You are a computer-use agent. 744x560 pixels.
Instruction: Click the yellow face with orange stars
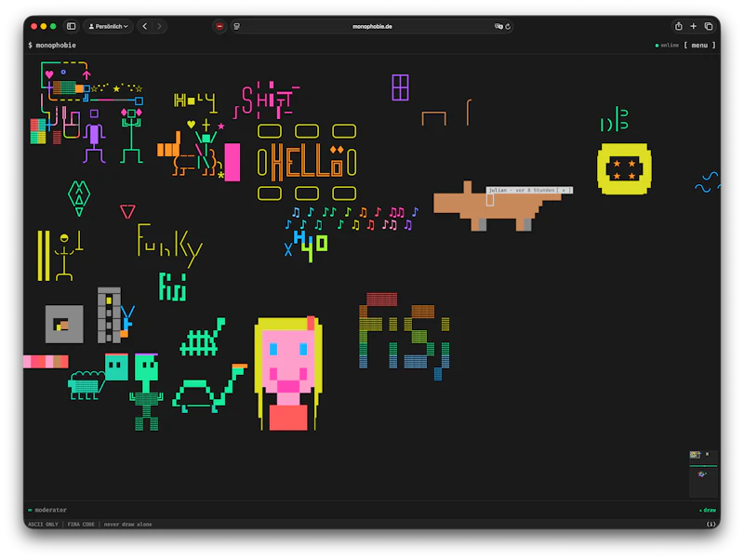click(x=624, y=169)
